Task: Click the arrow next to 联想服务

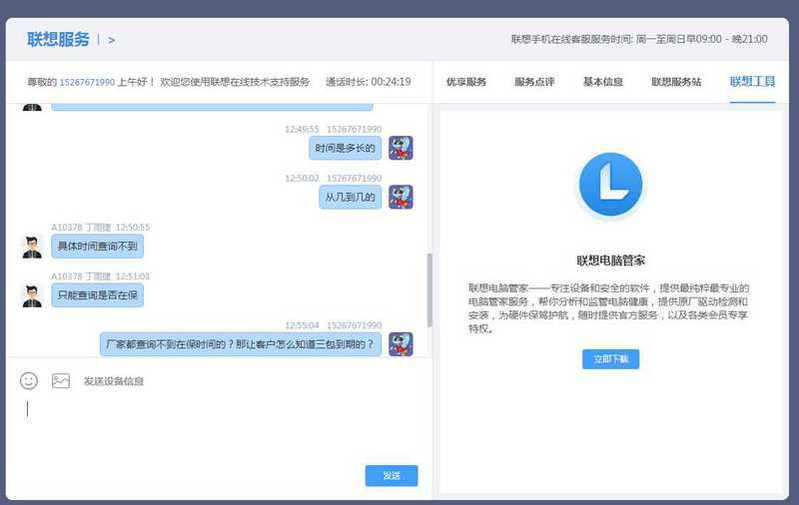Action: pyautogui.click(x=112, y=40)
